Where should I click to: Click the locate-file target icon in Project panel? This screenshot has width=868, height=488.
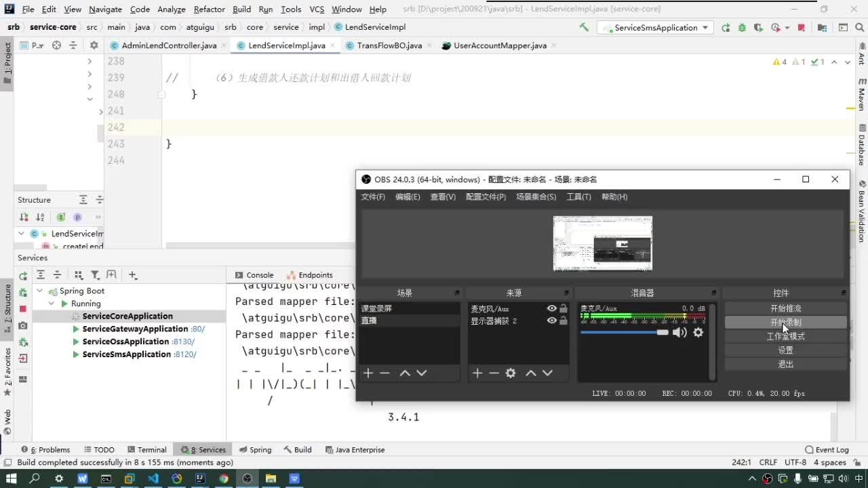(57, 45)
